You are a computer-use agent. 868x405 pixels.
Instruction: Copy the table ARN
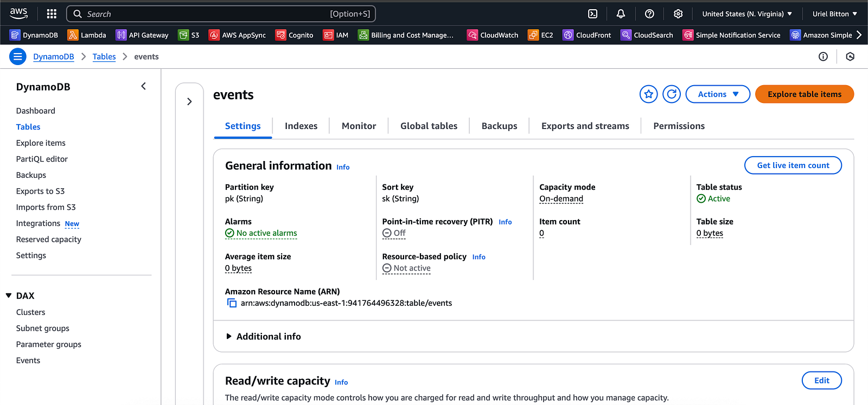(x=232, y=303)
